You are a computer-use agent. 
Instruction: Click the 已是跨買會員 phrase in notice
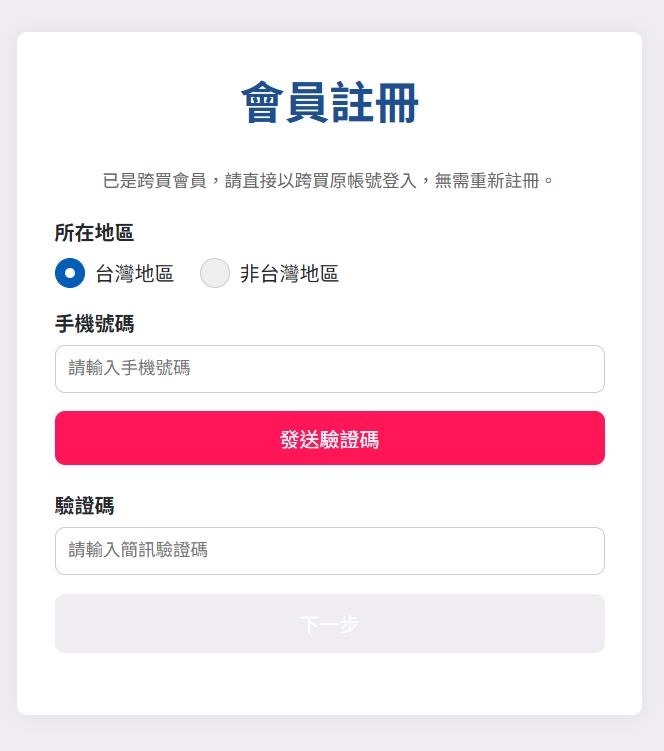coord(154,181)
